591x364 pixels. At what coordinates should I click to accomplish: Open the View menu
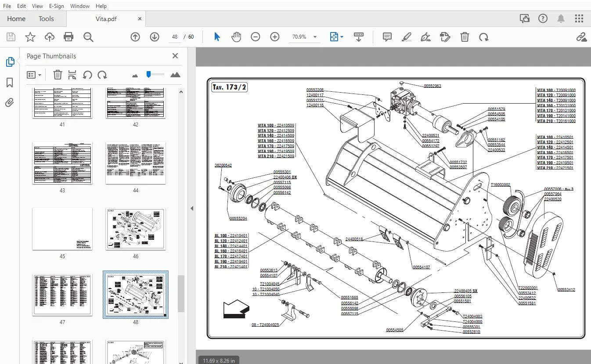point(38,6)
